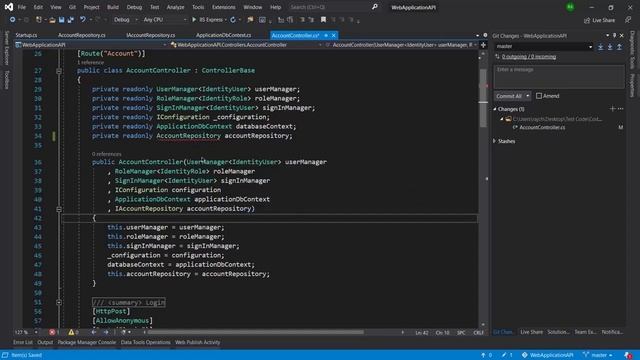Click the commit message input field
The image size is (640, 360).
pos(559,77)
